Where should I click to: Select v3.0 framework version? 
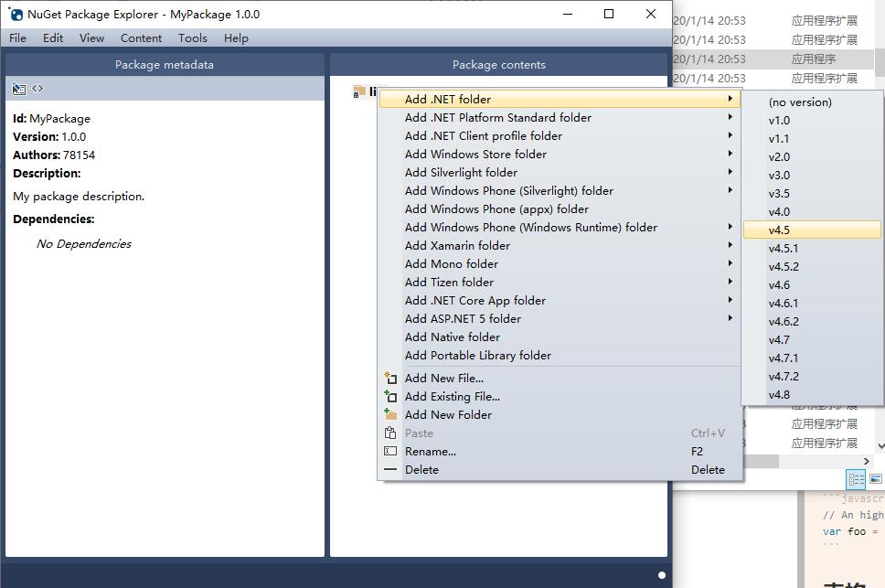tap(812, 175)
